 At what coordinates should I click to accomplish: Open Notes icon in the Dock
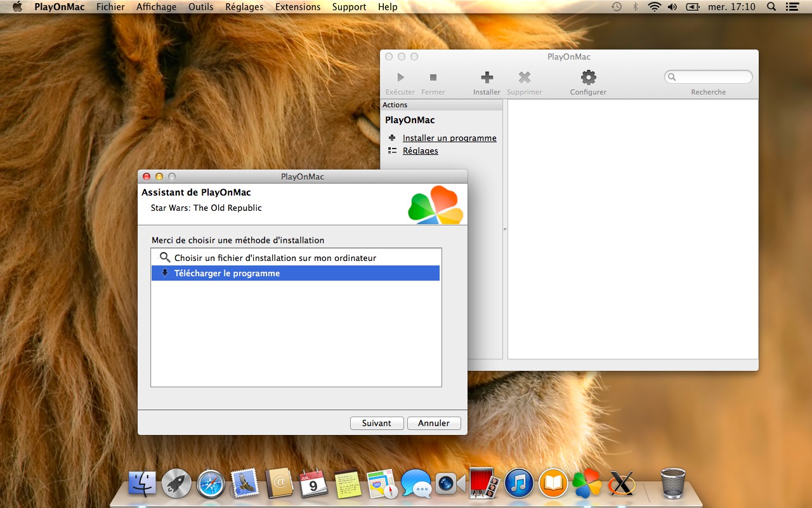348,484
